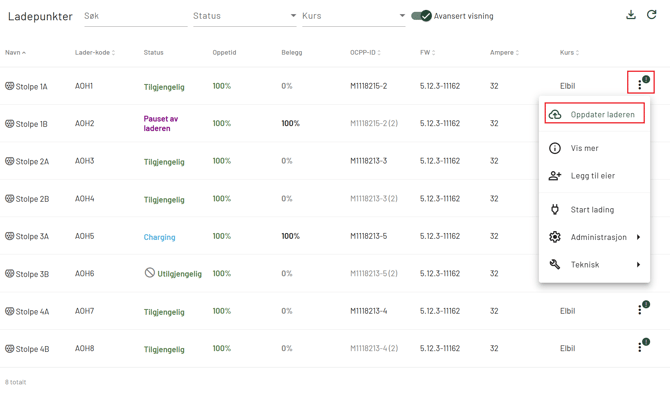The height and width of the screenshot is (400, 670).
Task: Open the three-dot menu for Stolpe 4A
Action: (640, 310)
